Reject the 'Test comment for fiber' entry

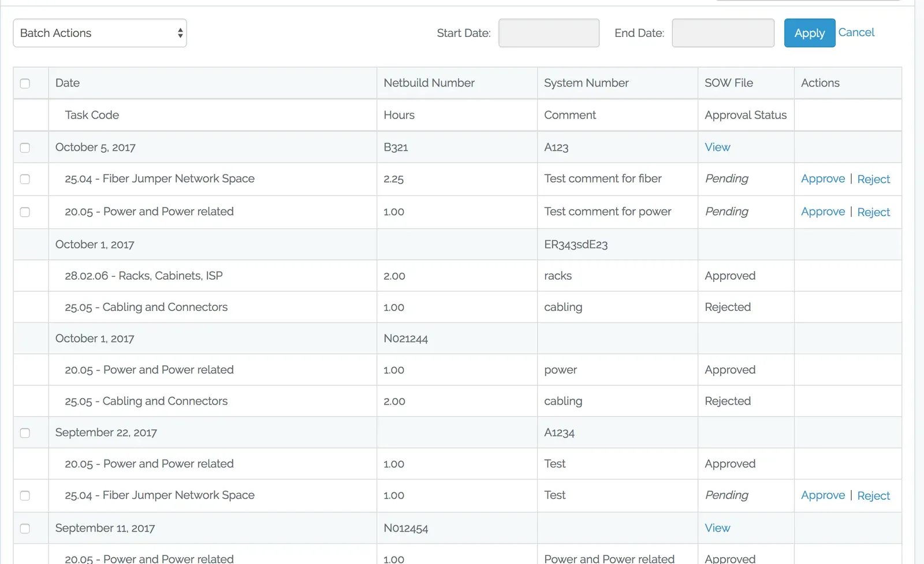pyautogui.click(x=873, y=179)
